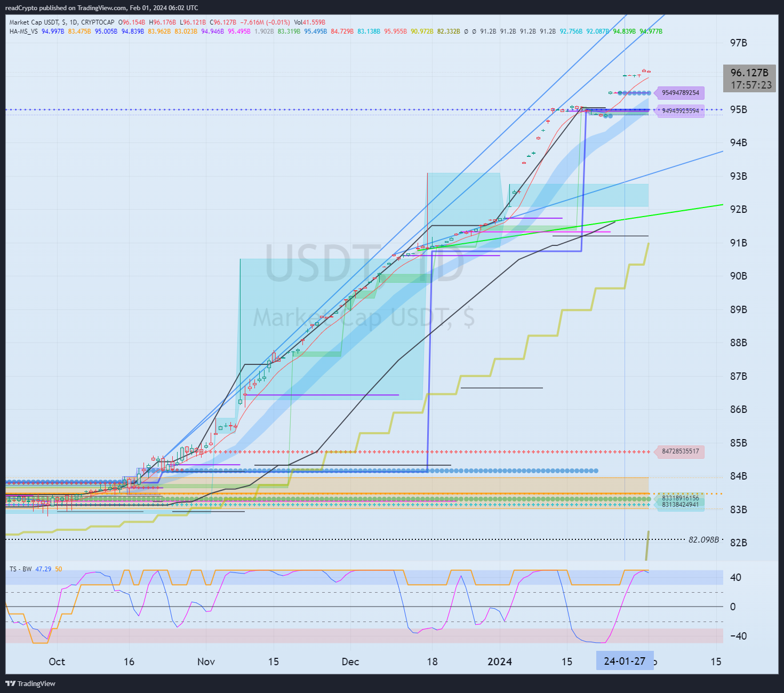
Task: Click the readCrypto published on TradingView.com header
Action: (x=101, y=8)
